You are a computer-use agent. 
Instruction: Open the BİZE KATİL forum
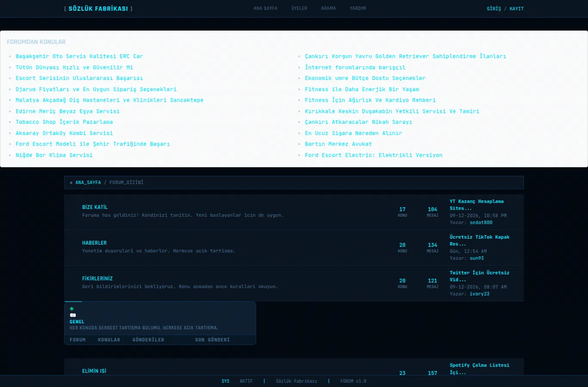pyautogui.click(x=95, y=207)
